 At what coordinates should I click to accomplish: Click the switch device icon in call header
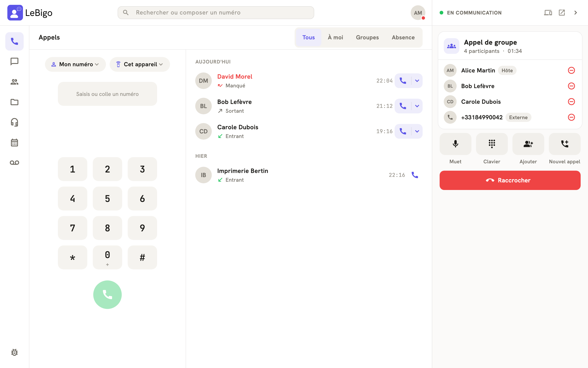pyautogui.click(x=548, y=13)
